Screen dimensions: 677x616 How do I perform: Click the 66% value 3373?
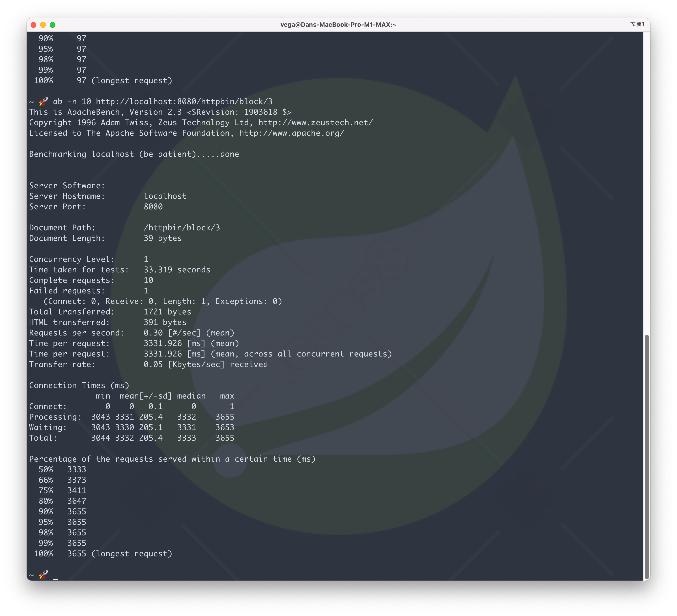[x=77, y=480]
